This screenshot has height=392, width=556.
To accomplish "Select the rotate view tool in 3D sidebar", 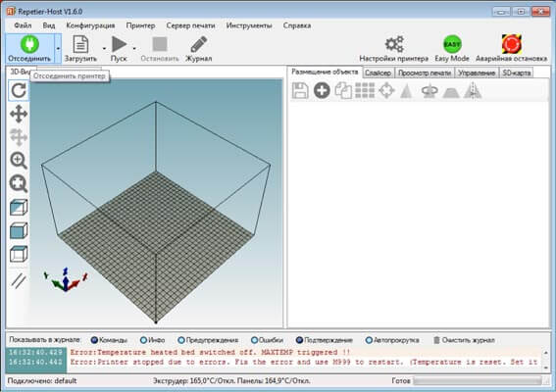I will (x=19, y=90).
